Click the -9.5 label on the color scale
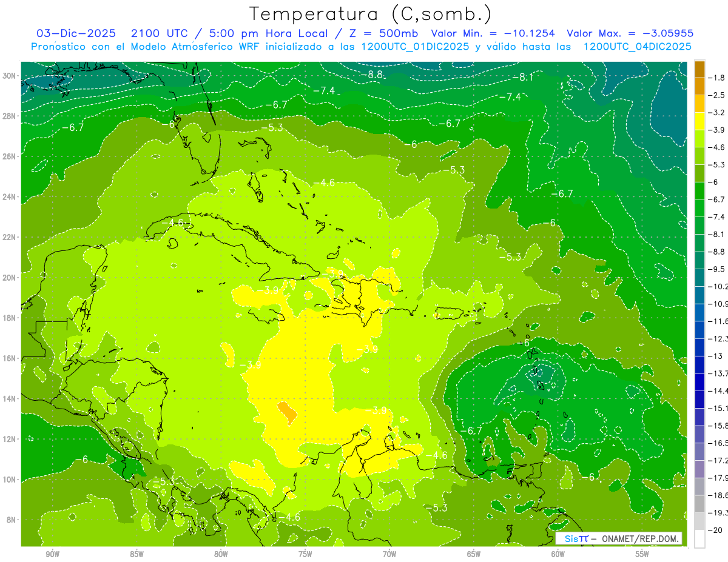Screen dimensions: 728x562 [x=717, y=269]
